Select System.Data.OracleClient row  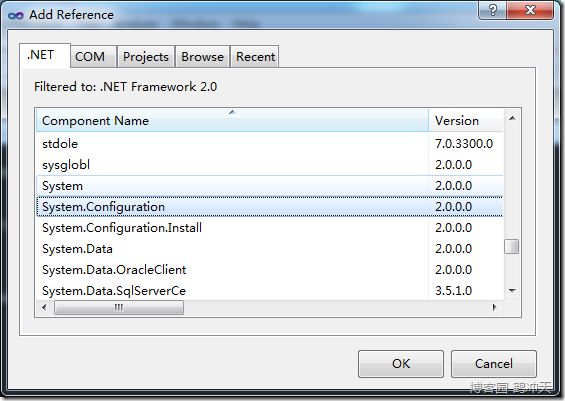(270, 269)
